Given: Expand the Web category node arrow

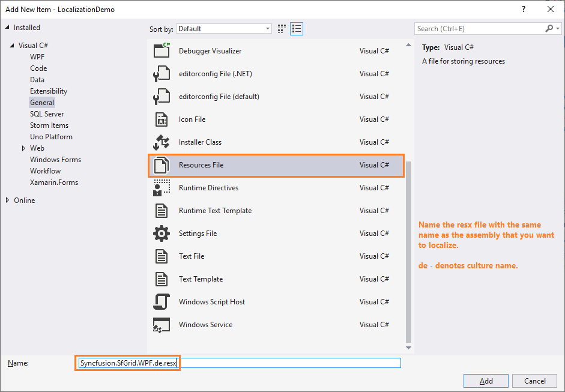Looking at the screenshot, I should coord(24,148).
